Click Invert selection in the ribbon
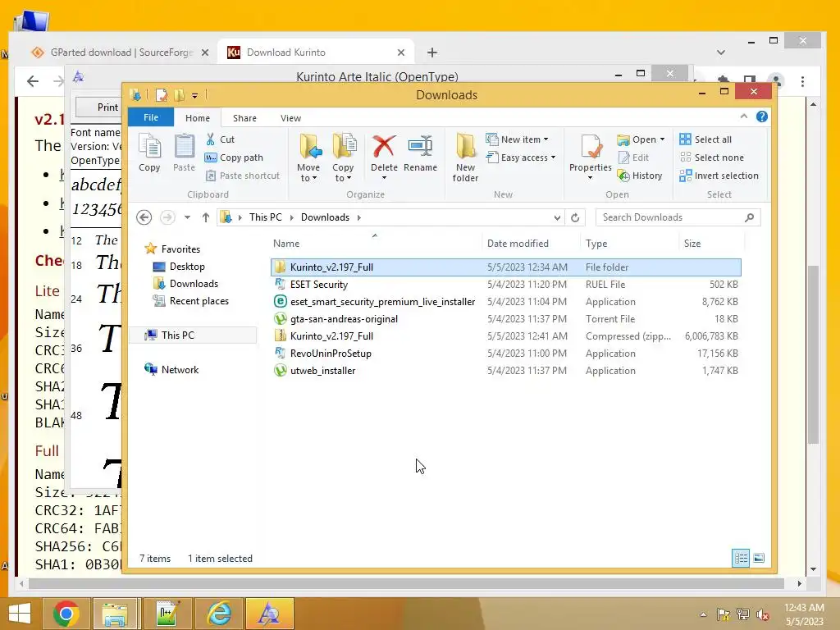 719,176
